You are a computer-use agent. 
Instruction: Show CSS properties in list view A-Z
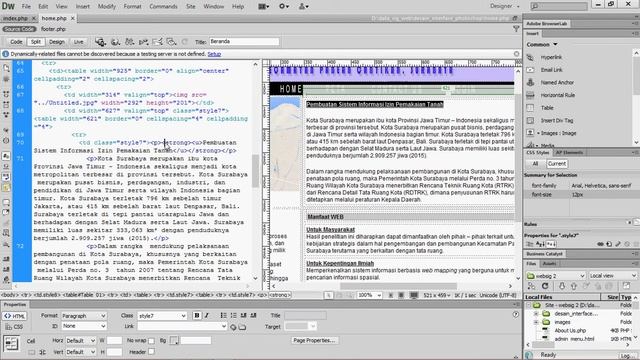(x=540, y=244)
